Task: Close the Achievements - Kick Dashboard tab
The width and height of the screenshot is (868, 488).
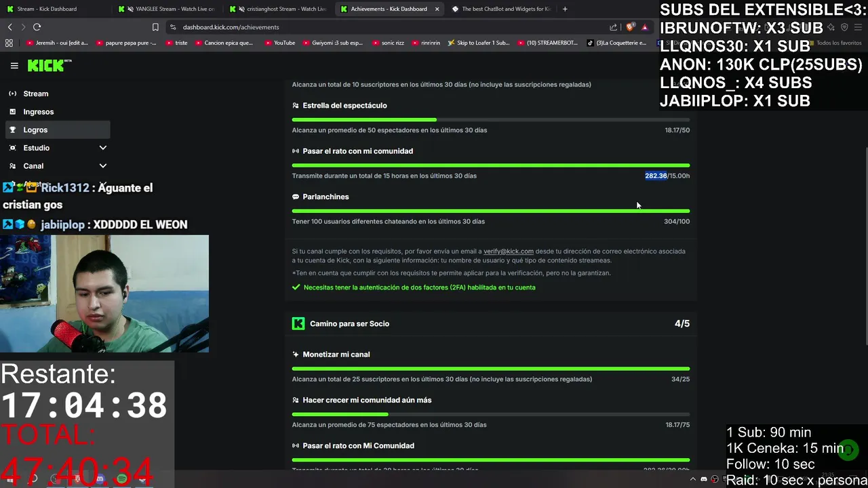Action: (x=437, y=9)
